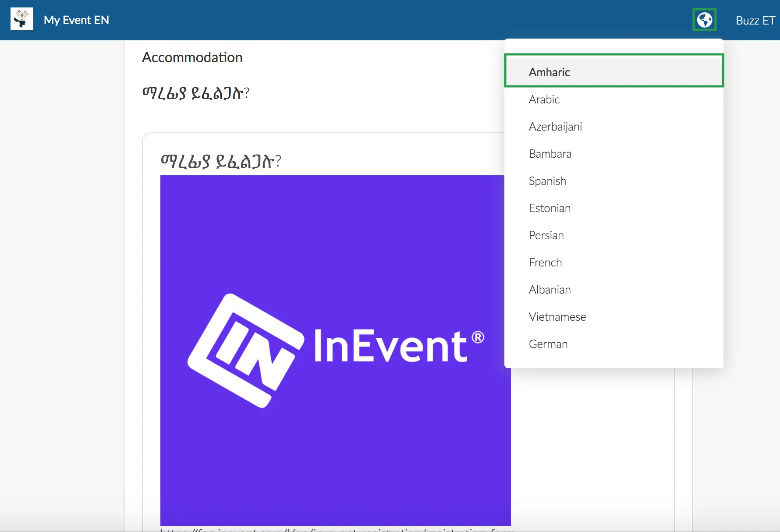Choose Bambara language option
The width and height of the screenshot is (780, 532).
tap(613, 154)
